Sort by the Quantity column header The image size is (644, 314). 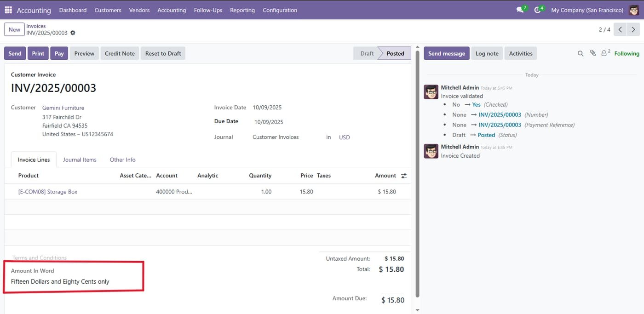click(260, 176)
